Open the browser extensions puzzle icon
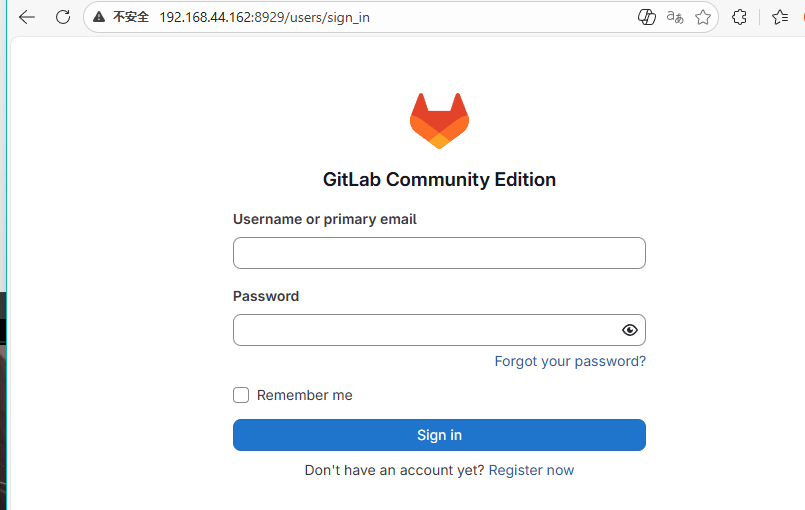The height and width of the screenshot is (510, 805). pyautogui.click(x=739, y=17)
